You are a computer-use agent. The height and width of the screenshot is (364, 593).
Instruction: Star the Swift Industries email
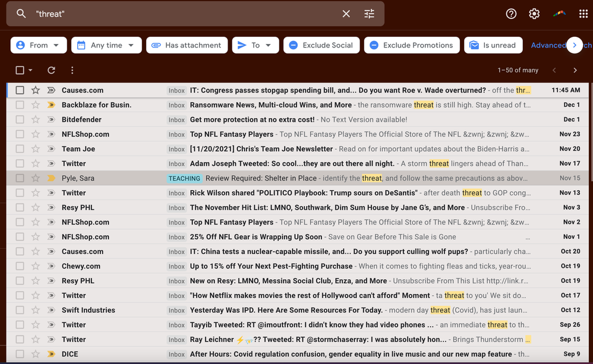pyautogui.click(x=36, y=311)
